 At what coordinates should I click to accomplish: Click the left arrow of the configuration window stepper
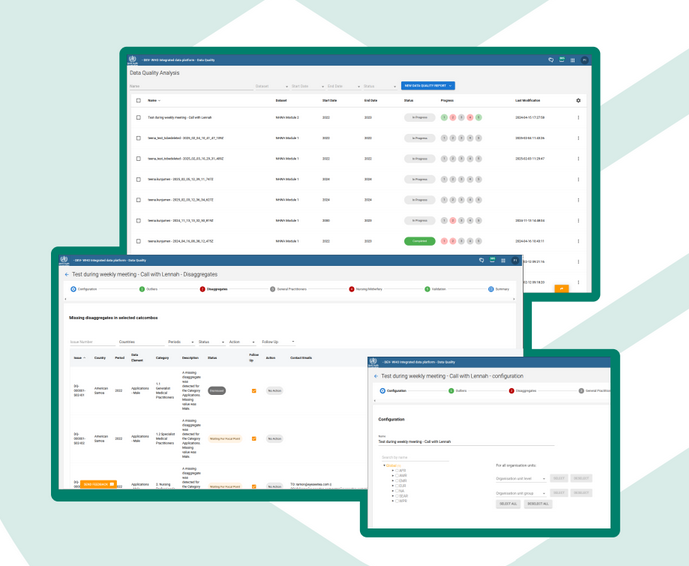point(375,400)
